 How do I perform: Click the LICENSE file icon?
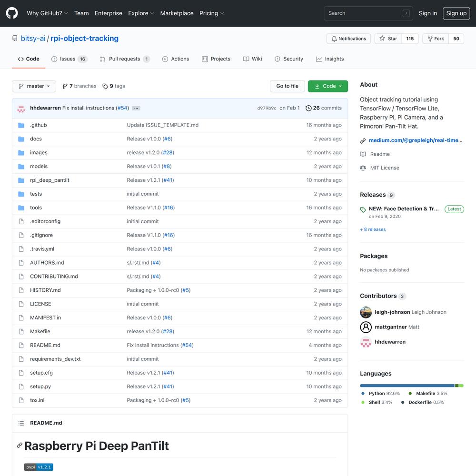click(21, 304)
